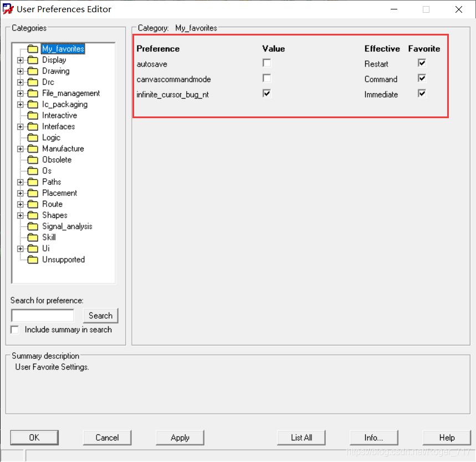Click the Signal_analysis folder icon
Screen dimensions: 476x462
33,226
